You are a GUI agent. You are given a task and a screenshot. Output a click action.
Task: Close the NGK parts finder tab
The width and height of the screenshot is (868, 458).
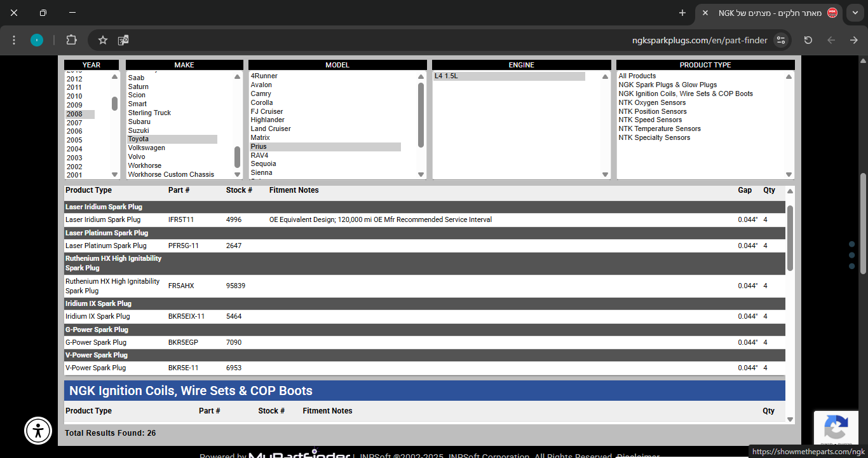tap(705, 13)
